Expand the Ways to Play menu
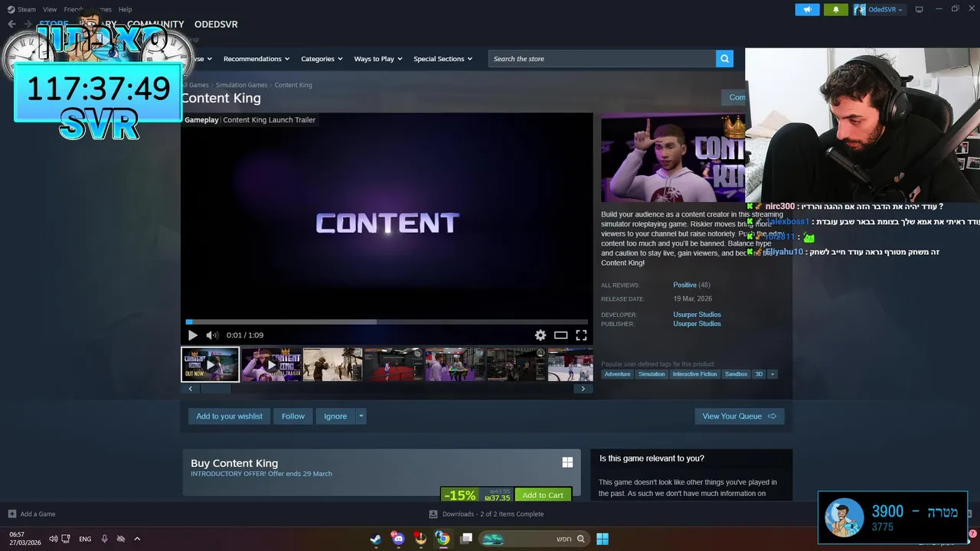 (x=378, y=59)
